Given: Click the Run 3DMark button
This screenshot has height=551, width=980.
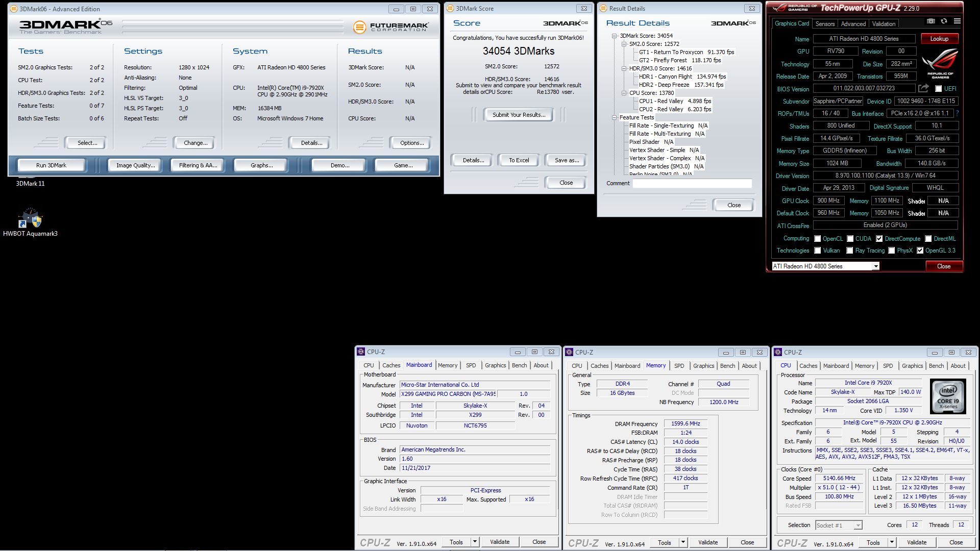Looking at the screenshot, I should pyautogui.click(x=51, y=165).
